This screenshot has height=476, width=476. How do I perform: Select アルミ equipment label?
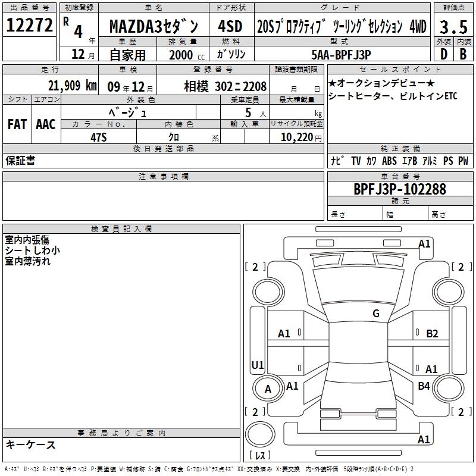430,161
